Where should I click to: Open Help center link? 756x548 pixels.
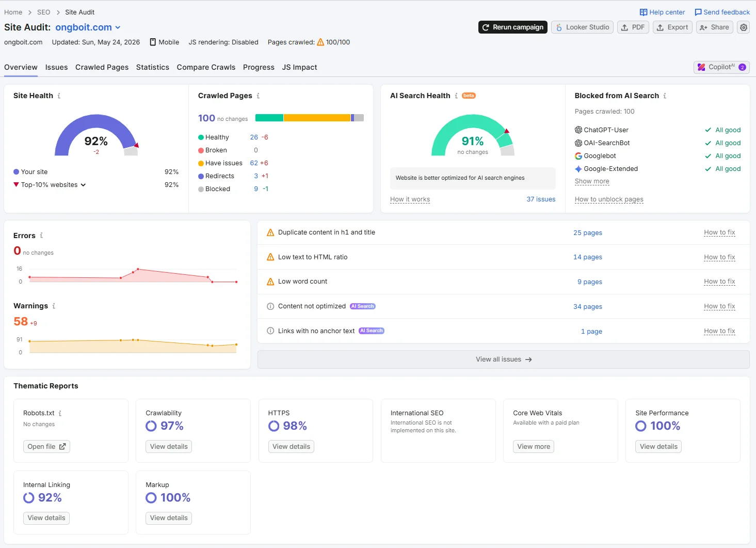pyautogui.click(x=662, y=12)
